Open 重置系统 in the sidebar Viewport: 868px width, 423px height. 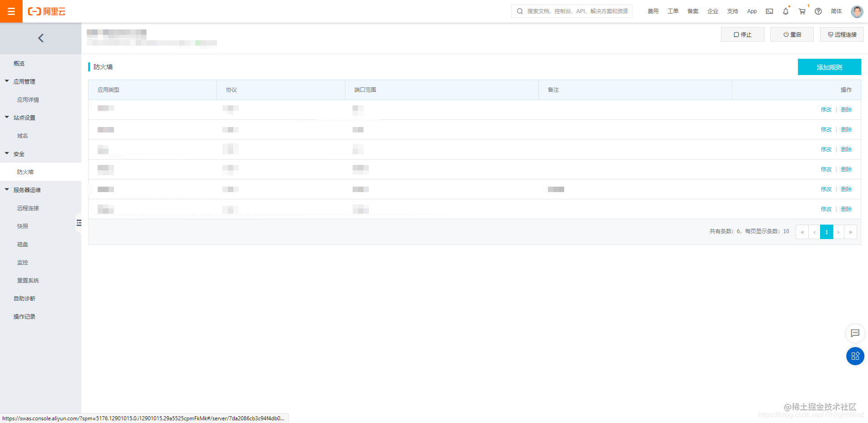[28, 281]
